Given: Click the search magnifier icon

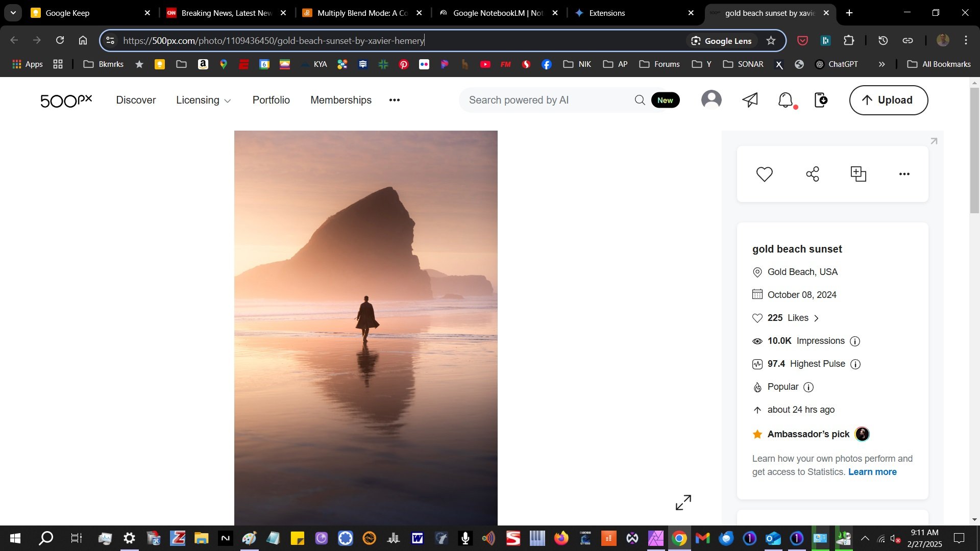Looking at the screenshot, I should tap(640, 100).
